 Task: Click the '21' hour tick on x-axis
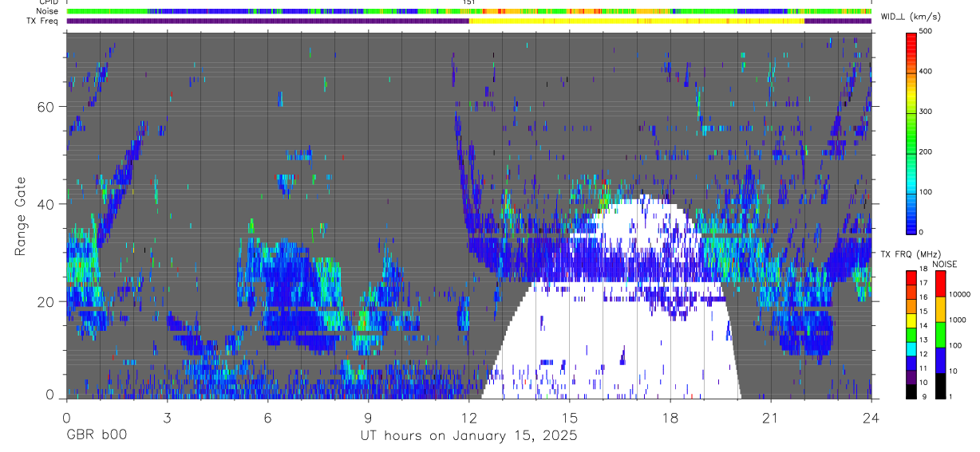tap(771, 417)
